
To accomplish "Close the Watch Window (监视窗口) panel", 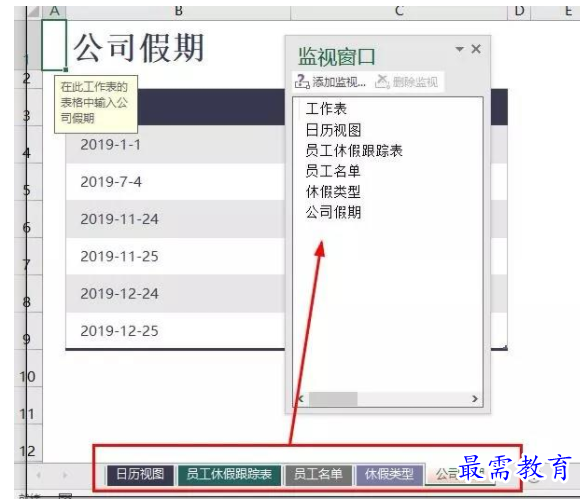I will pyautogui.click(x=476, y=49).
